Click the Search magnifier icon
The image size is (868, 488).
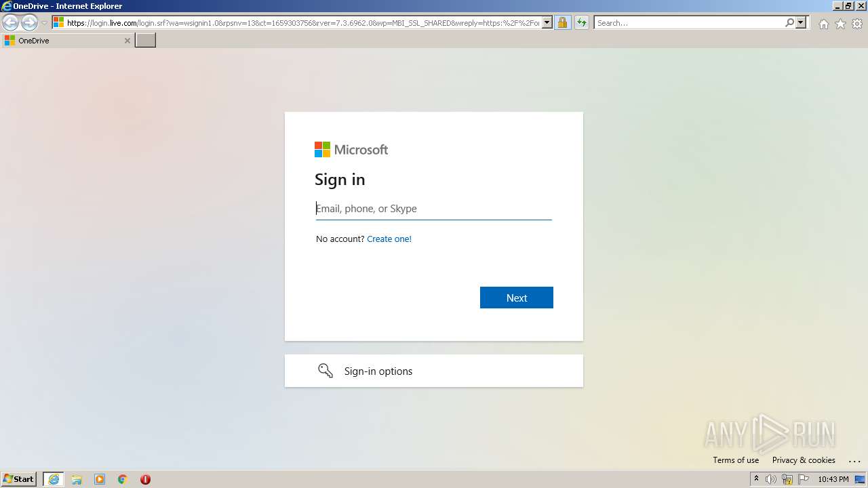[789, 23]
